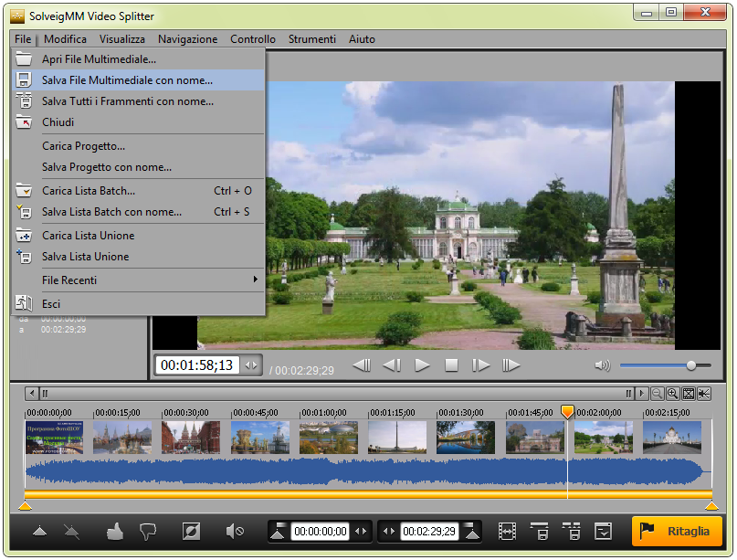This screenshot has height=560, width=737.
Task: Stop video playback
Action: 451,365
